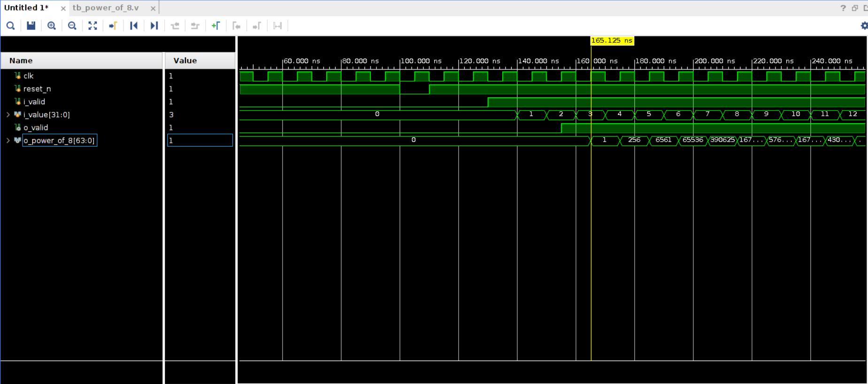
Task: Select the o_power_of_8[63:0] signal
Action: click(60, 141)
